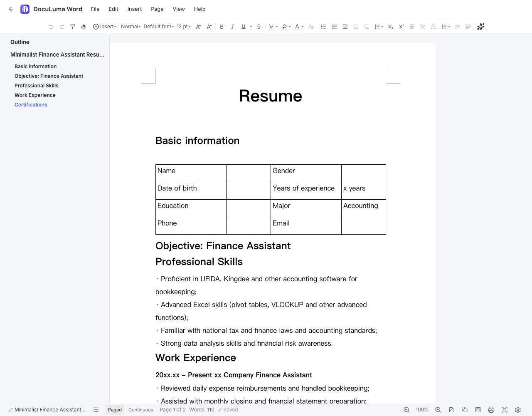Open the Edit menu
The height and width of the screenshot is (416, 532).
pyautogui.click(x=113, y=9)
